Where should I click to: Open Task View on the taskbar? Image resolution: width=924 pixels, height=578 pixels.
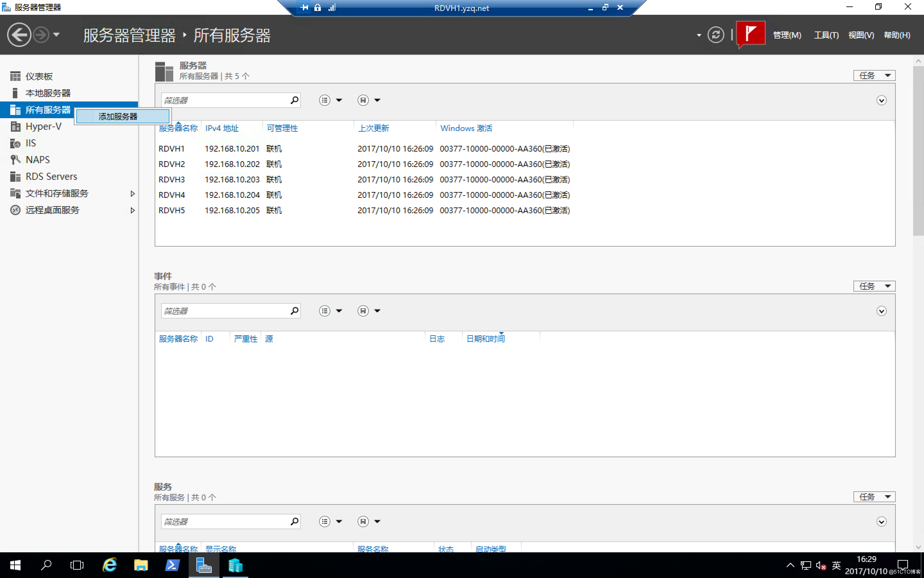[x=77, y=565]
